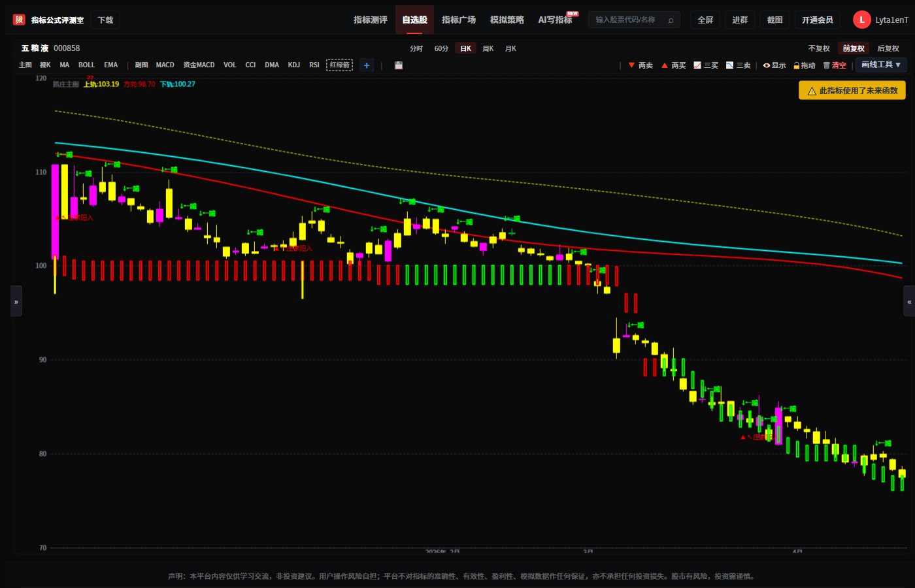Viewport: 915px width, 588px height.
Task: Expand the right side panel arrow
Action: (x=909, y=301)
